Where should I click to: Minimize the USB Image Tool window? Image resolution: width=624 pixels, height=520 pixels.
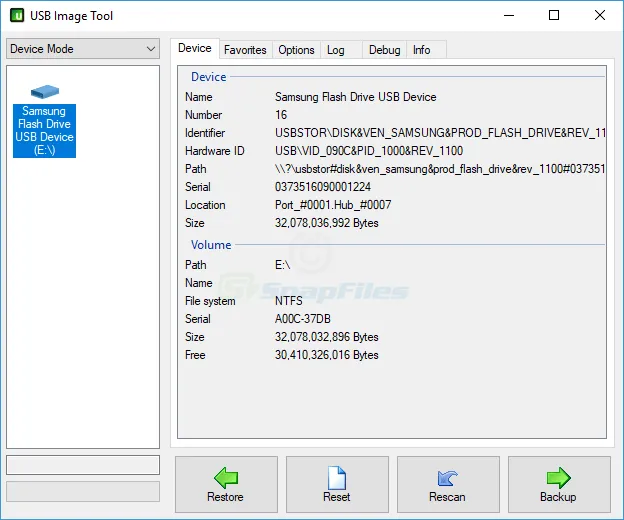point(509,16)
